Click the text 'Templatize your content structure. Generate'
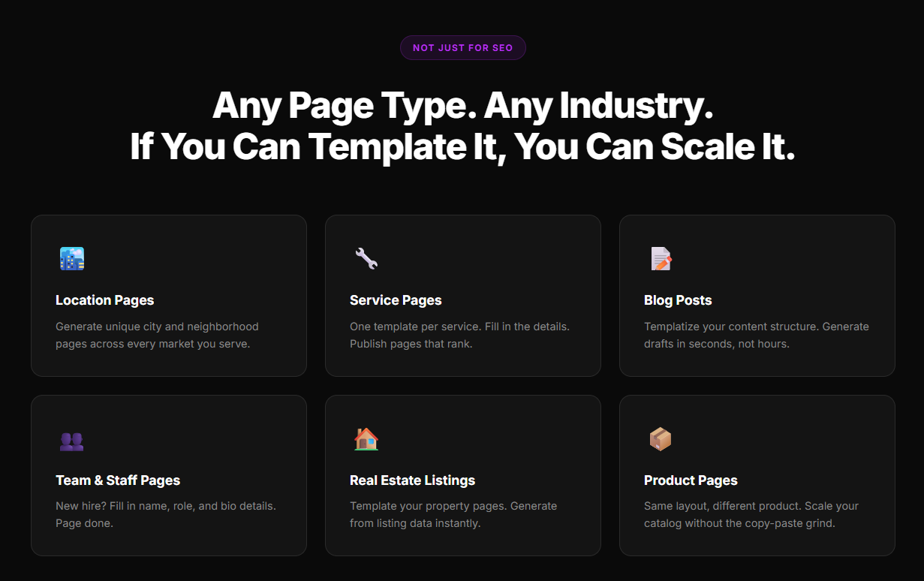 tap(757, 327)
